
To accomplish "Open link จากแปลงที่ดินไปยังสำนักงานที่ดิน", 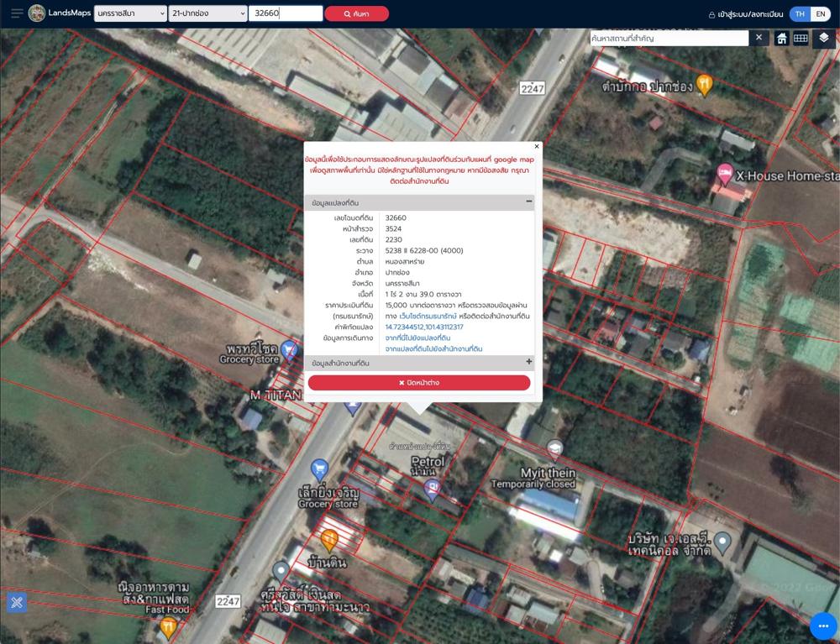I will [x=434, y=349].
